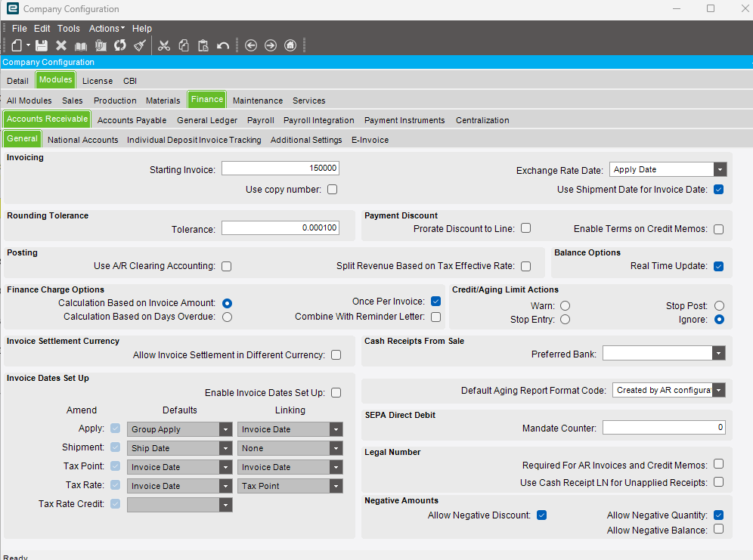Uncheck Once Per Invoice checkbox
This screenshot has height=560, width=753.
pos(435,302)
